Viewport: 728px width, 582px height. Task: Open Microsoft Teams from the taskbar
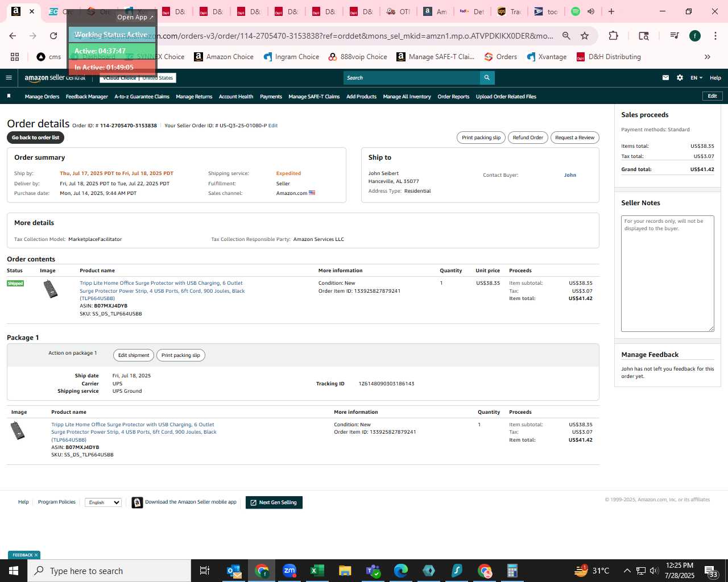[373, 571]
